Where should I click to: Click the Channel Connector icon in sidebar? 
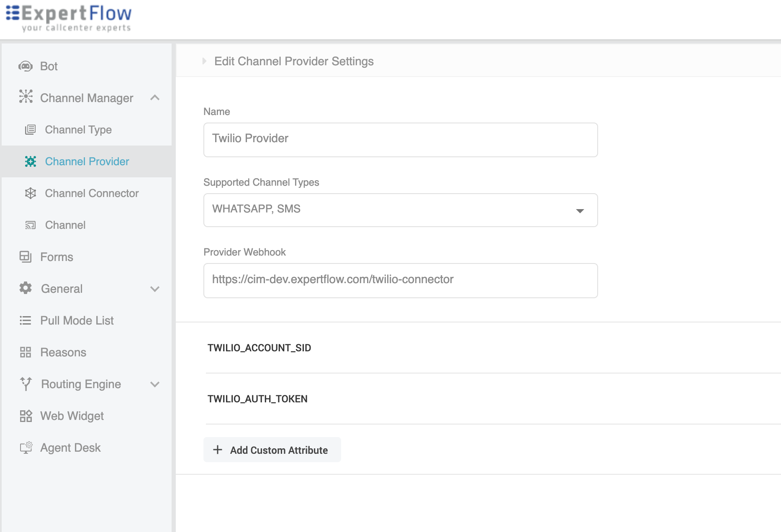pyautogui.click(x=31, y=193)
